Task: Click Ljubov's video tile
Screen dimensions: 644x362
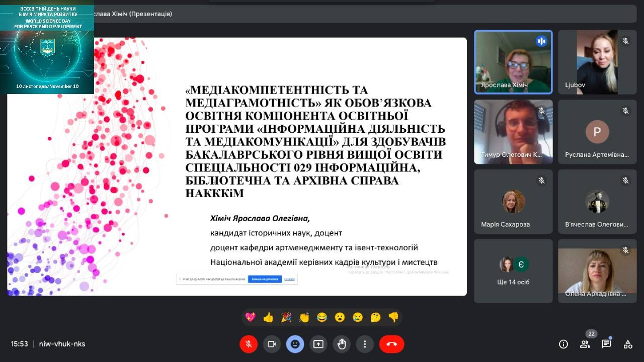Action: pyautogui.click(x=597, y=62)
